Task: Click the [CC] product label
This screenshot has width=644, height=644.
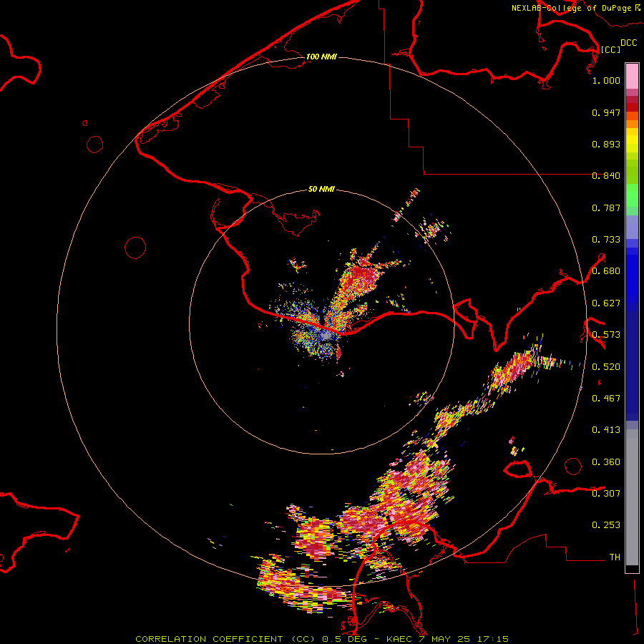Action: coord(610,49)
